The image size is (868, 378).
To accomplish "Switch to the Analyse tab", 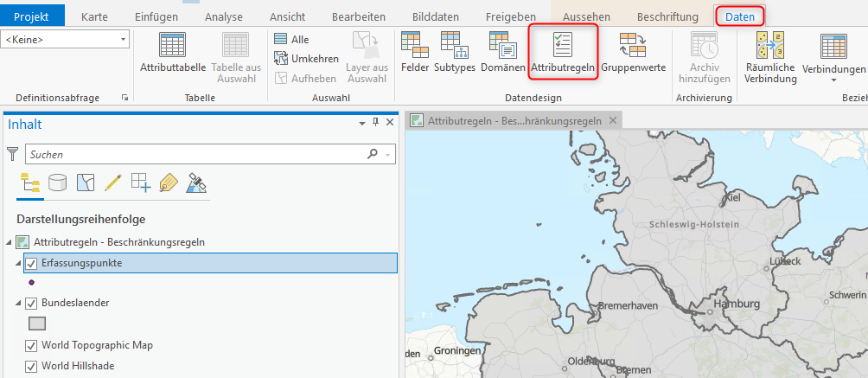I will pyautogui.click(x=224, y=16).
